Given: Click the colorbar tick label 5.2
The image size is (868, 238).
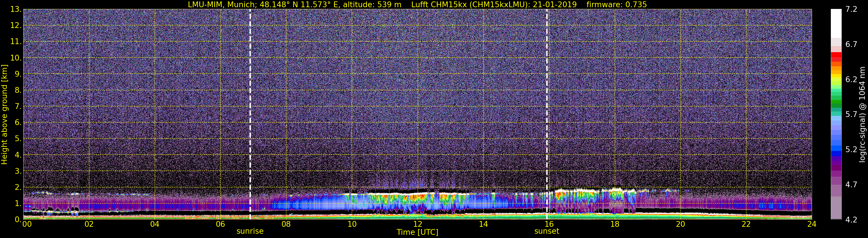Looking at the screenshot, I should [851, 150].
